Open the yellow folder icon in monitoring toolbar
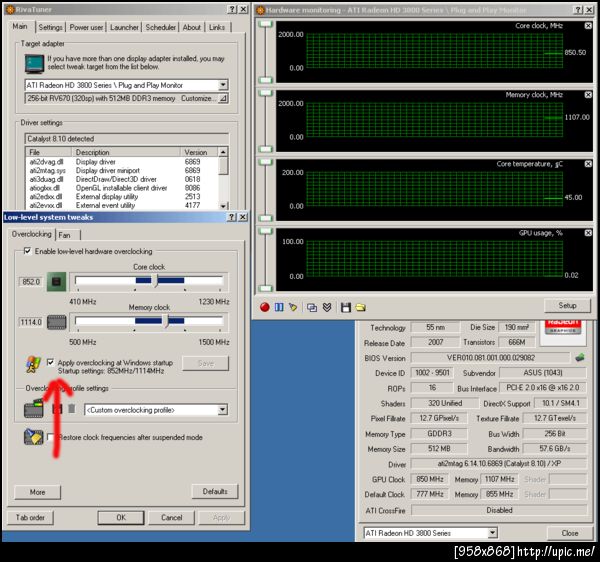 pos(360,307)
